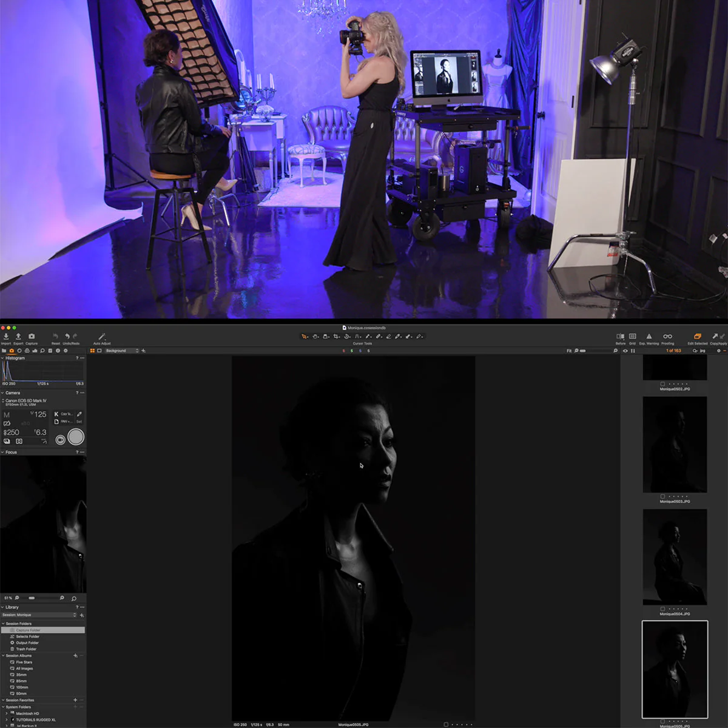The image size is (728, 728).
Task: Select the Copy/Apply adjustments icon
Action: click(x=717, y=336)
